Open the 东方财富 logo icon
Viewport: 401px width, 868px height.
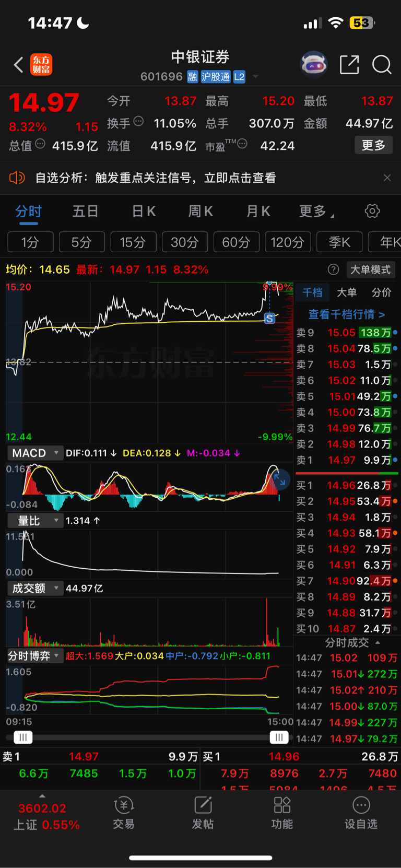(41, 65)
